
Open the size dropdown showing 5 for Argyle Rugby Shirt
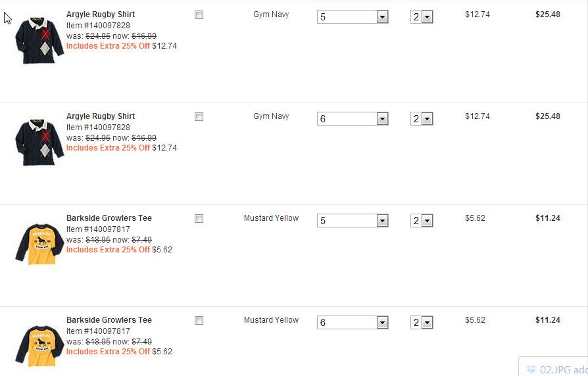point(353,17)
